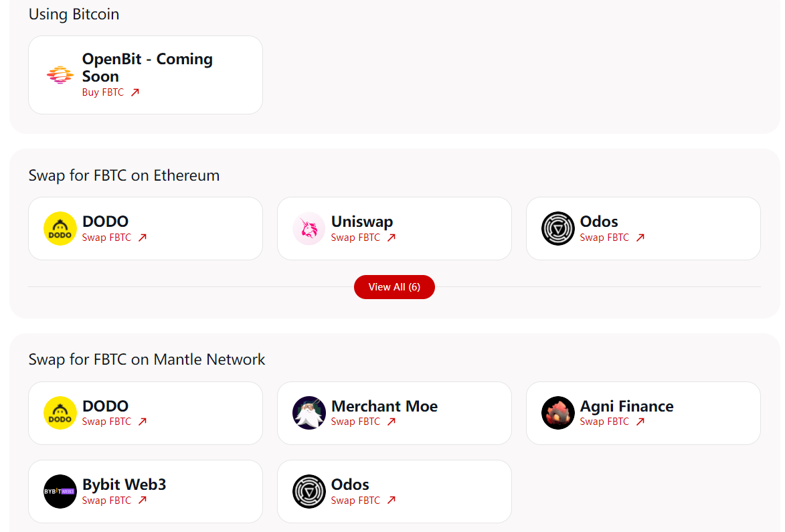Click the arrow icon beside Uniswap's Swap FBTC
785x532 pixels.
tap(391, 238)
